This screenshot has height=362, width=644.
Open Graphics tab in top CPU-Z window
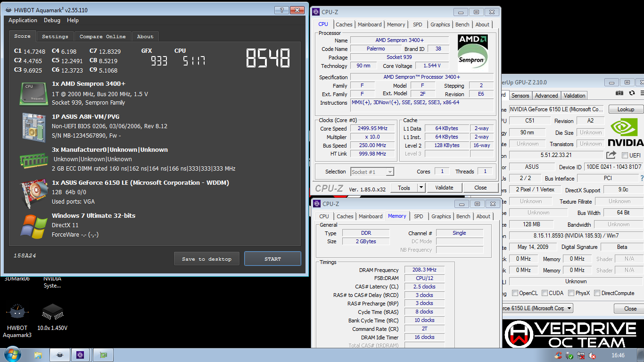(x=440, y=25)
